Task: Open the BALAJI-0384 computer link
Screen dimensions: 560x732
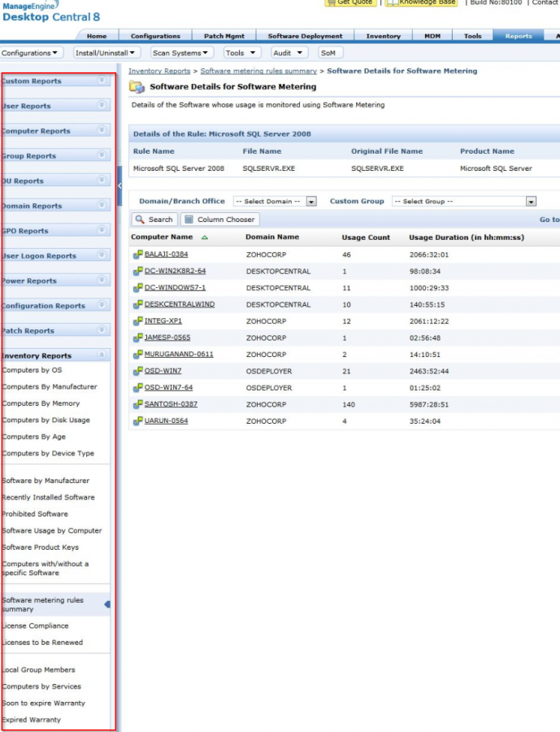Action: pyautogui.click(x=166, y=255)
